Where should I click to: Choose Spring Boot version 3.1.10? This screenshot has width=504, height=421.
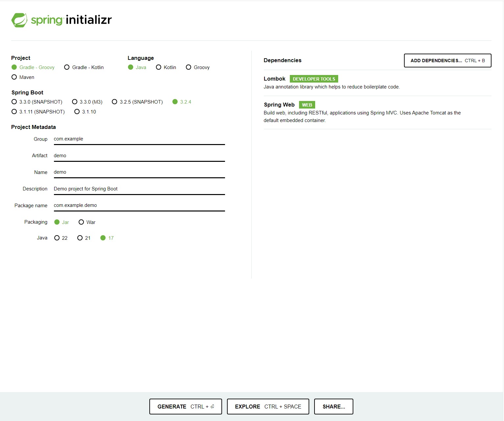(x=85, y=112)
